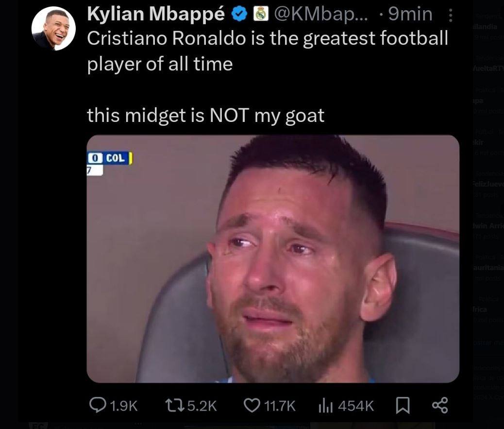Screen dimensions: 504x429
Task: Like the tweet using the heart icon
Action: click(x=251, y=405)
